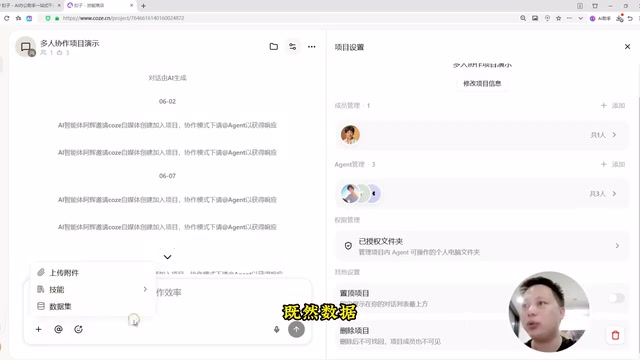The height and width of the screenshot is (360, 640).
Task: Click the Agent avatars group
Action: [361, 193]
